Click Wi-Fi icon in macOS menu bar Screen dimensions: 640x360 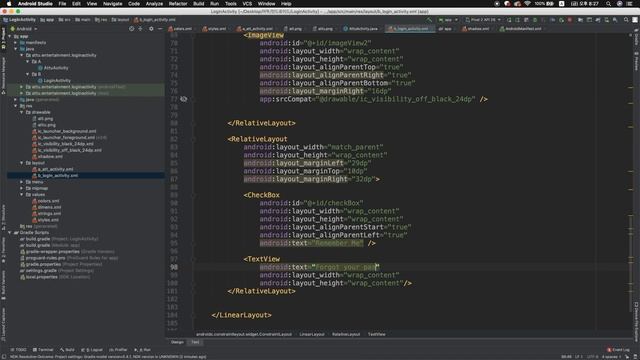[527, 3]
